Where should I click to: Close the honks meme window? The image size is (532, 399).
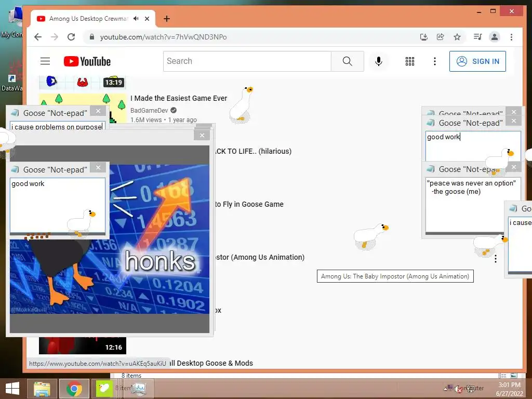[x=202, y=136]
